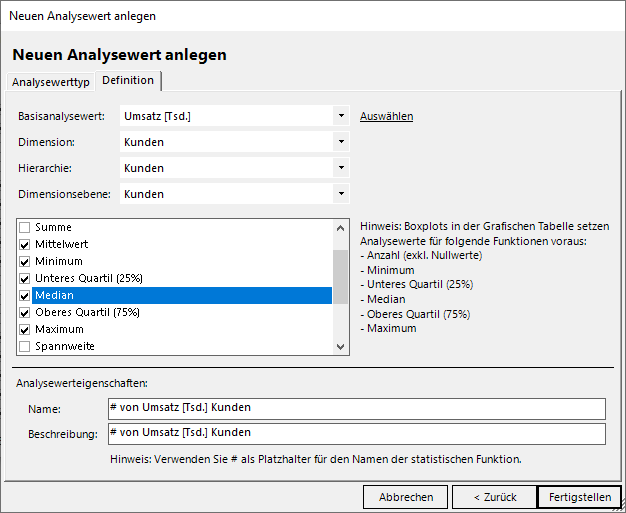Expand the Dimension dropdown
626x513 pixels.
click(341, 142)
